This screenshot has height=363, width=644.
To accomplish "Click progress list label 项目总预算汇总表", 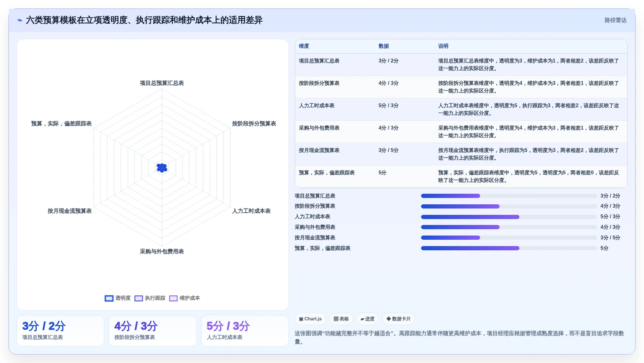I will (315, 196).
